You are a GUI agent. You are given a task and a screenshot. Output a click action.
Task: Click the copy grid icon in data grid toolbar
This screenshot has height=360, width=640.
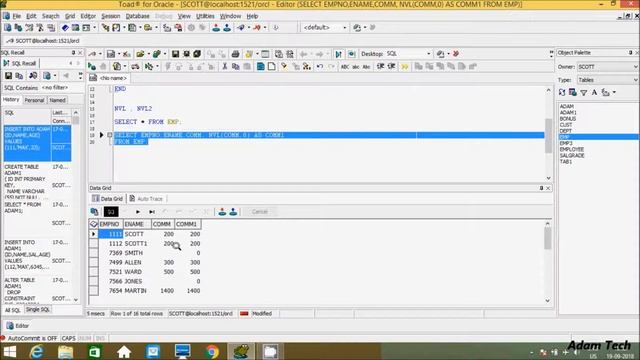(x=94, y=211)
